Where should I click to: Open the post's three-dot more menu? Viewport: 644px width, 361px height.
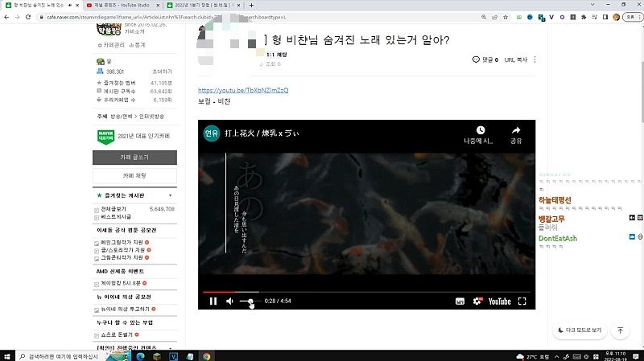[x=535, y=59]
